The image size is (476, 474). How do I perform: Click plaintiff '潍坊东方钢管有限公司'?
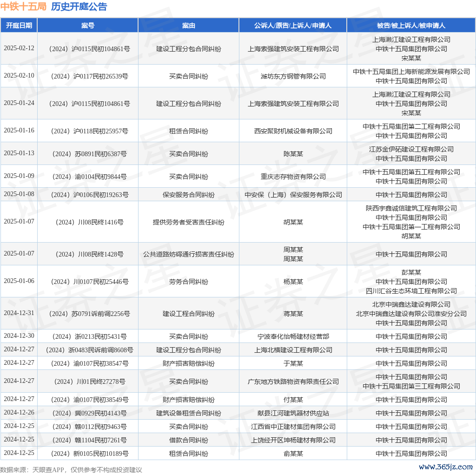click(x=293, y=76)
